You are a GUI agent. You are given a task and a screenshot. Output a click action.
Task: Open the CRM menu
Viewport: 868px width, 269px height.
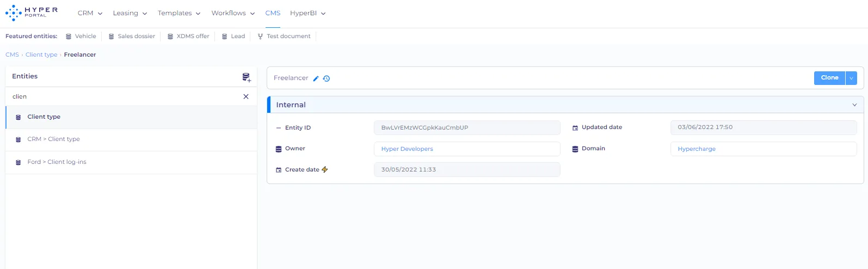pyautogui.click(x=90, y=13)
